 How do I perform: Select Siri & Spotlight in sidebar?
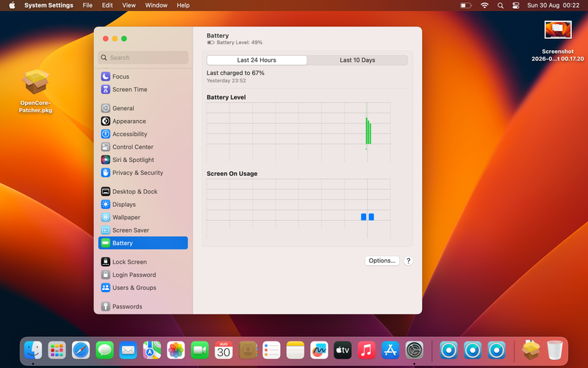(143, 160)
